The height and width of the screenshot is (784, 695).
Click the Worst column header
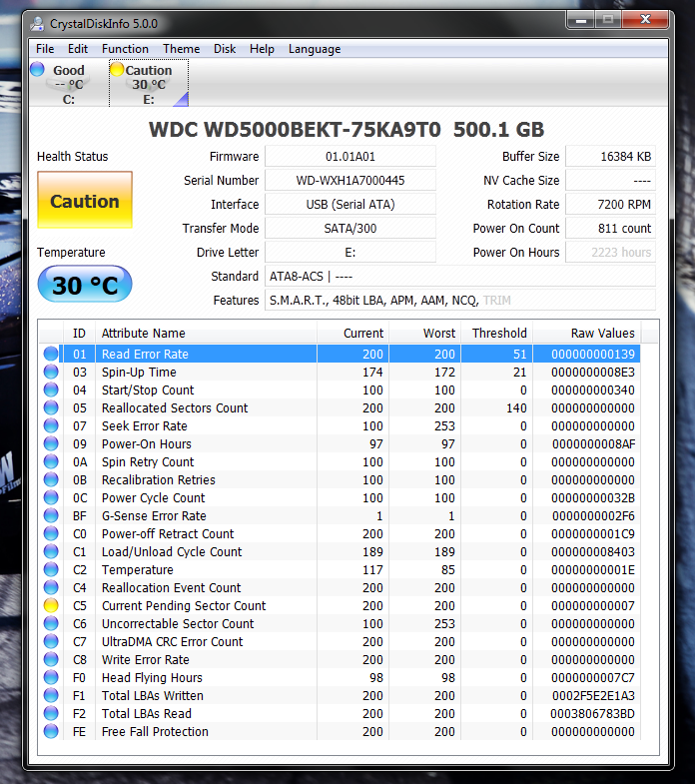point(425,333)
